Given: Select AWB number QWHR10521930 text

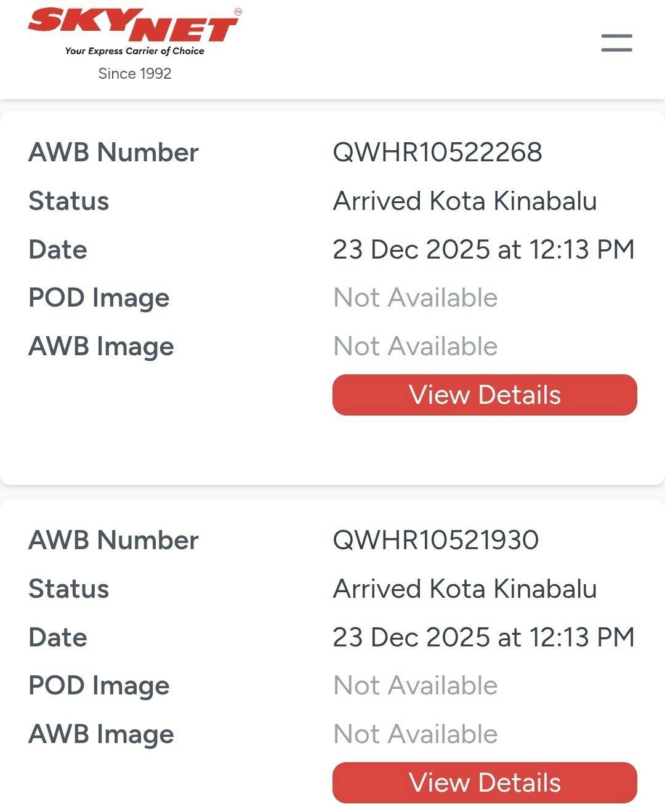Looking at the screenshot, I should 435,540.
